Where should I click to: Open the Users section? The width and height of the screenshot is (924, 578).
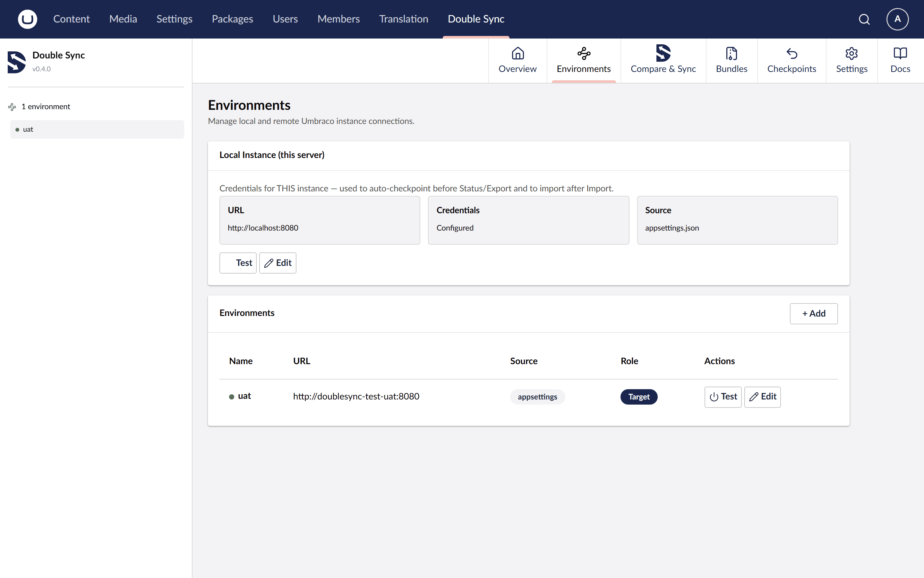pos(285,19)
